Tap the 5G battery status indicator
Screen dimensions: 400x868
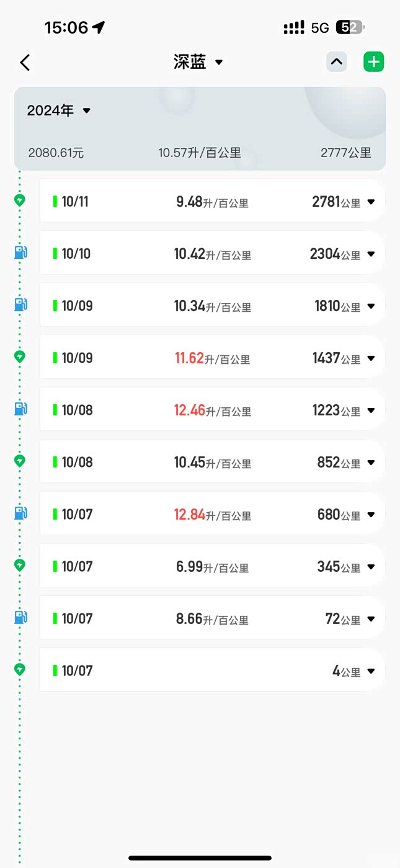[x=349, y=27]
